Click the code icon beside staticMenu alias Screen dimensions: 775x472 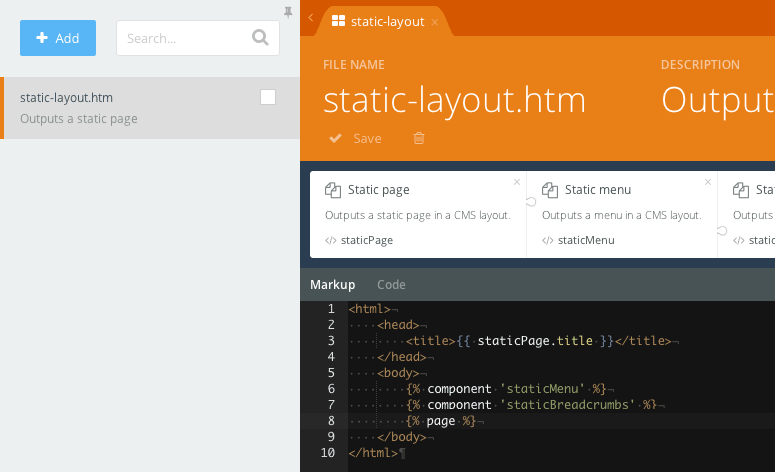point(547,240)
